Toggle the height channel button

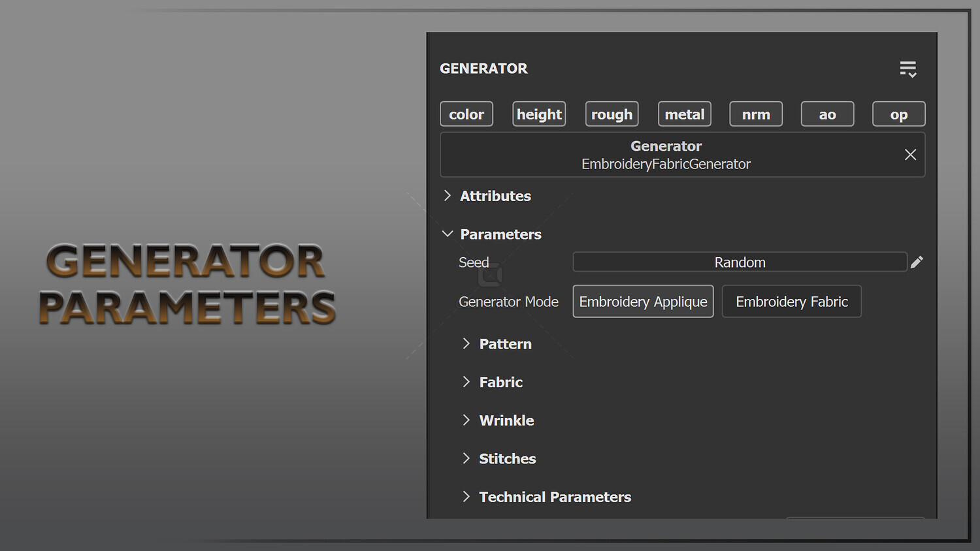(x=539, y=114)
